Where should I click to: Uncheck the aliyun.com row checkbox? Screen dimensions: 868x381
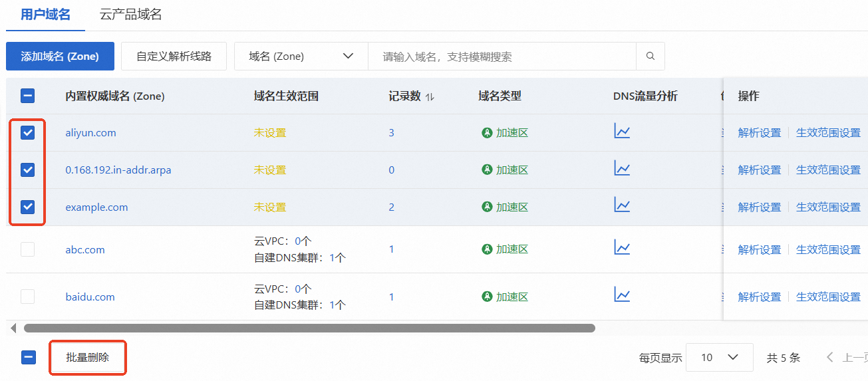(28, 133)
